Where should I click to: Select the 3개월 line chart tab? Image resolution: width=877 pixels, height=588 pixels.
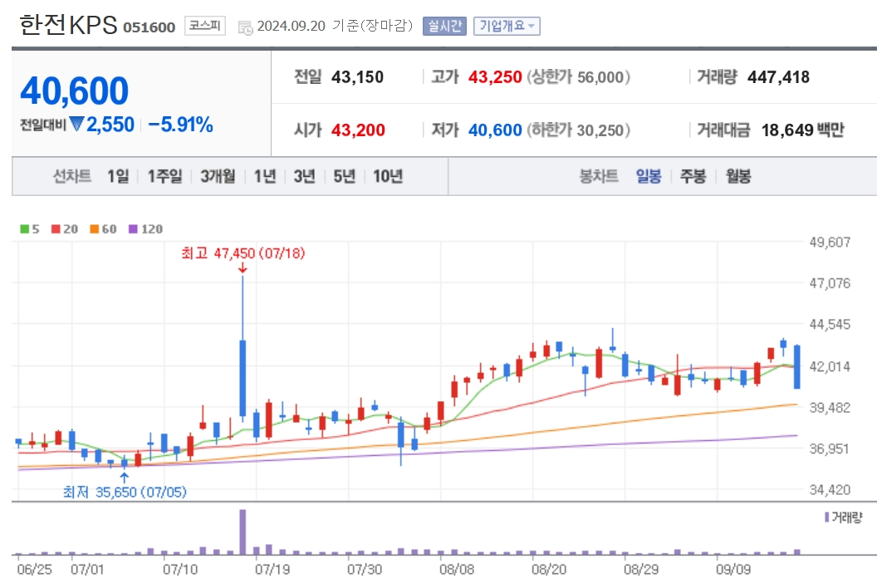pos(218,176)
